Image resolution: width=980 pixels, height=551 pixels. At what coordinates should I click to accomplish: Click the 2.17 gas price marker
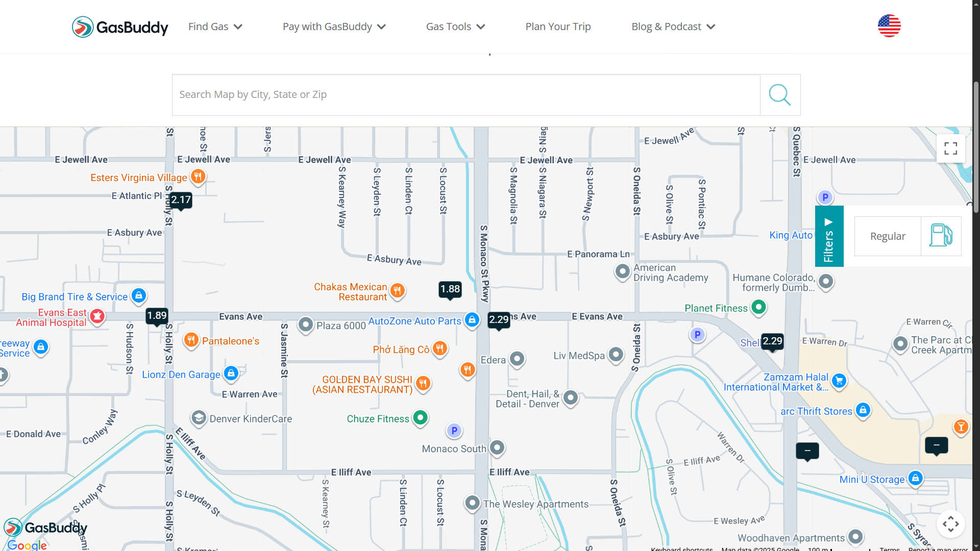click(181, 200)
